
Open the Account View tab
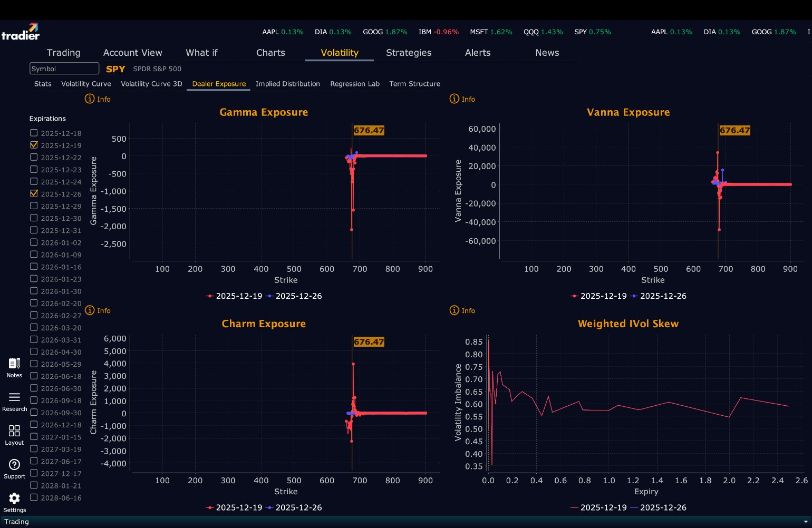pos(133,53)
